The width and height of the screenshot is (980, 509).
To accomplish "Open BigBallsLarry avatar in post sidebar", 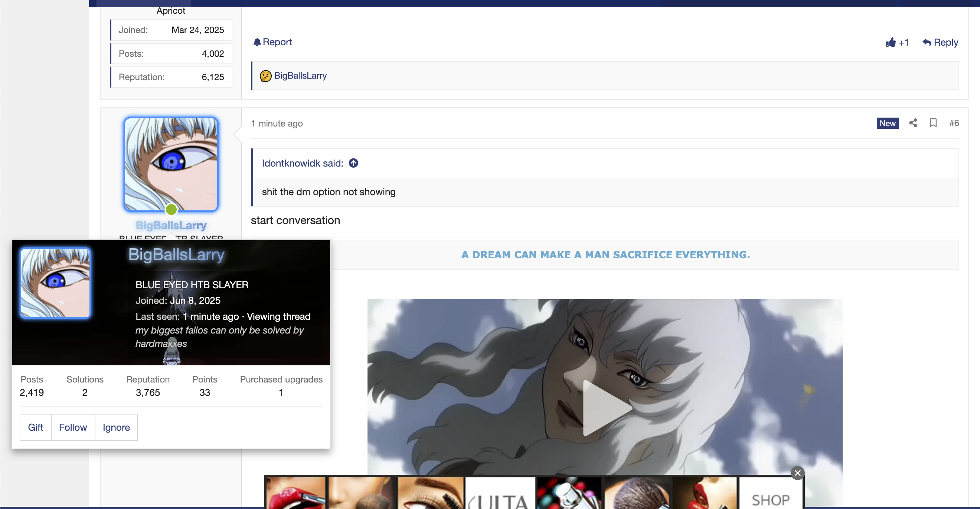I will coord(171,164).
